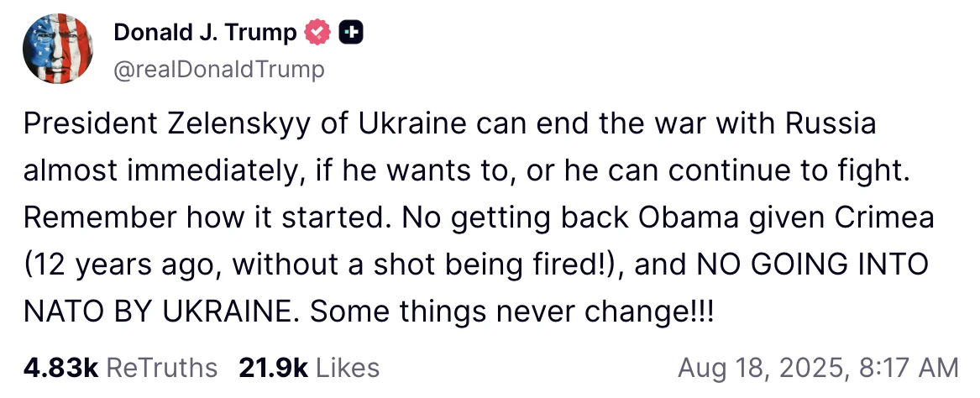Click the Likes label

tap(348, 367)
